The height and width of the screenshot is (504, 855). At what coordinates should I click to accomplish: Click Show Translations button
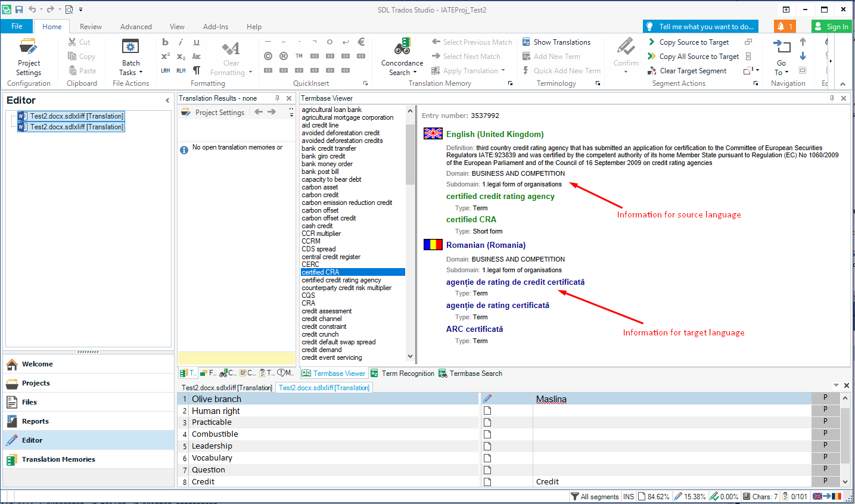[x=556, y=42]
